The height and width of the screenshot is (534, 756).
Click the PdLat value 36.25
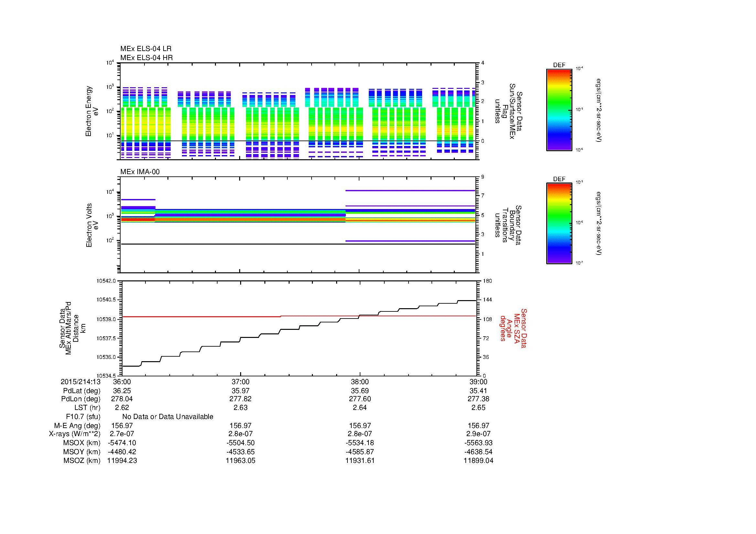click(122, 391)
